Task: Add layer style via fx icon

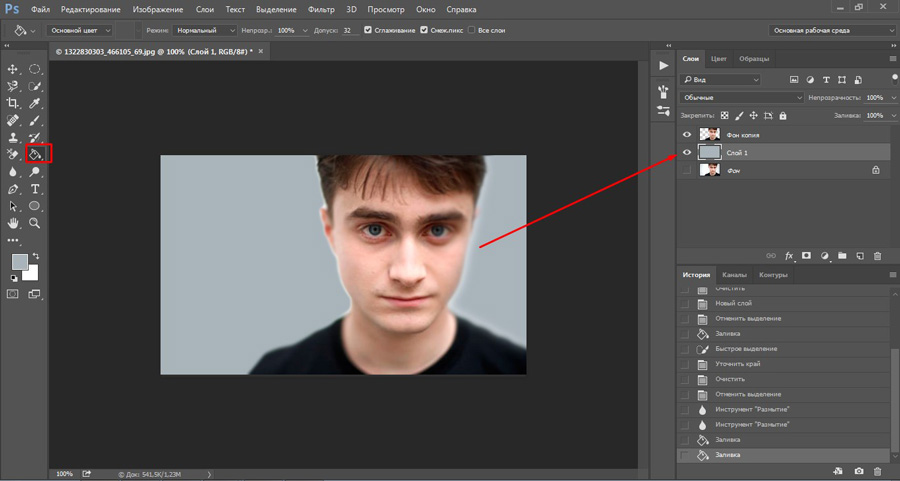Action: (789, 255)
